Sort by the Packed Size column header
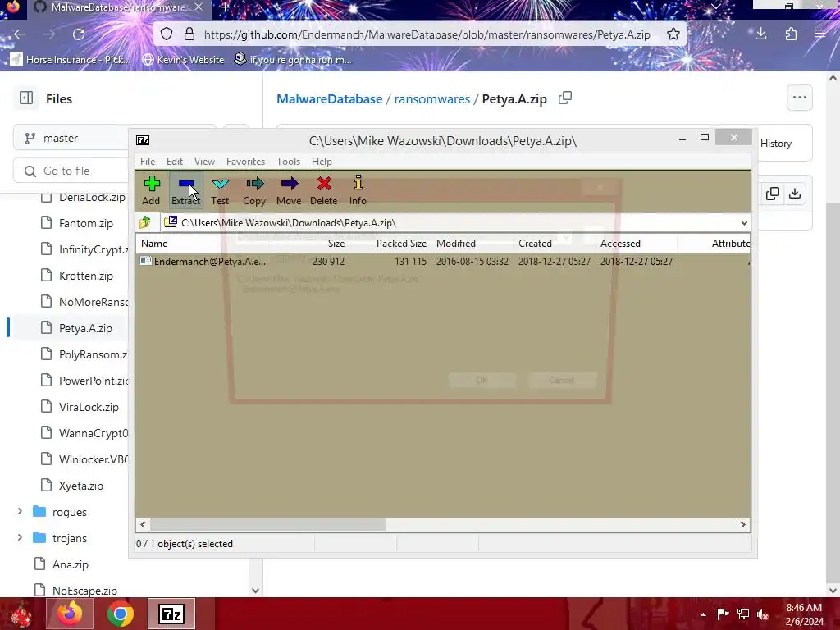The image size is (840, 630). [x=401, y=243]
